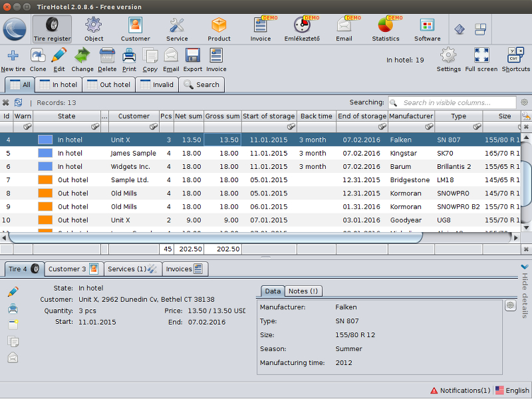Open the Invoice demo module
The width and height of the screenshot is (532, 399).
(x=261, y=29)
